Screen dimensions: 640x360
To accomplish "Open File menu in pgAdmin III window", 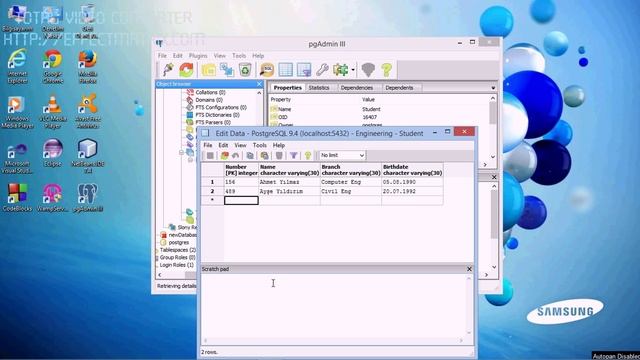I will click(x=162, y=56).
